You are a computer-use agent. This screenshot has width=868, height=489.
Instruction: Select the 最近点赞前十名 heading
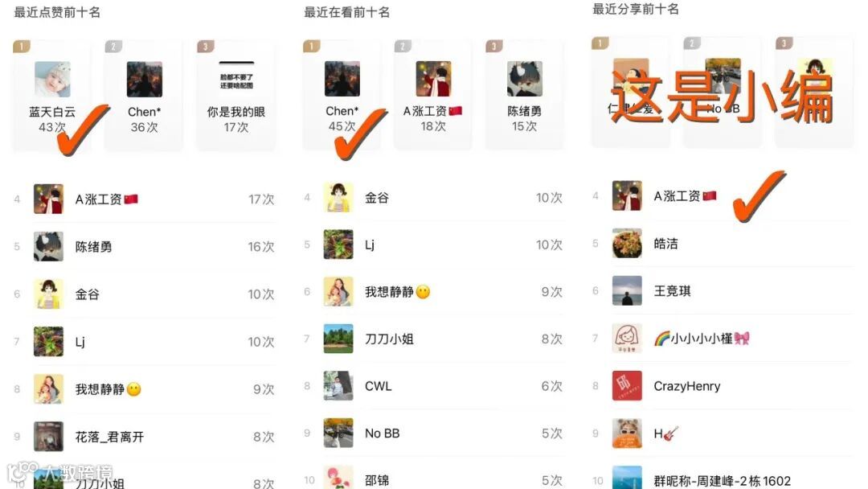[57, 12]
